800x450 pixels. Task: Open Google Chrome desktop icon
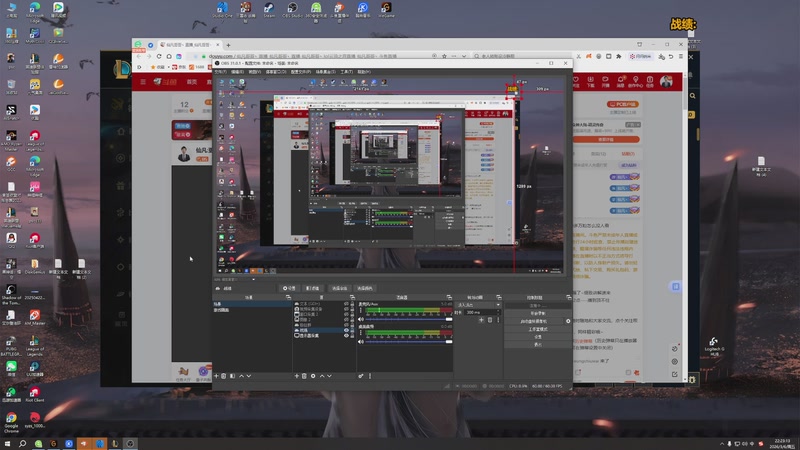pos(11,422)
